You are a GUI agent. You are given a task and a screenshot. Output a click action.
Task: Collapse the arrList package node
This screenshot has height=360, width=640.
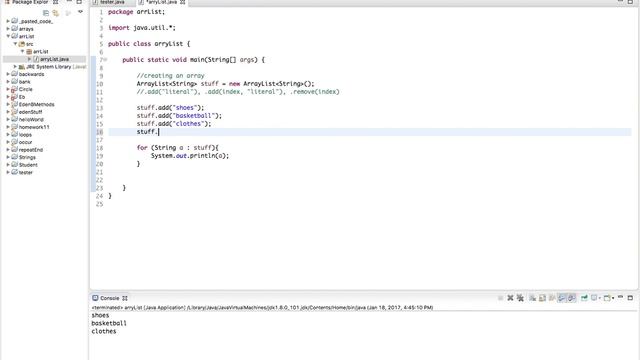coord(22,51)
